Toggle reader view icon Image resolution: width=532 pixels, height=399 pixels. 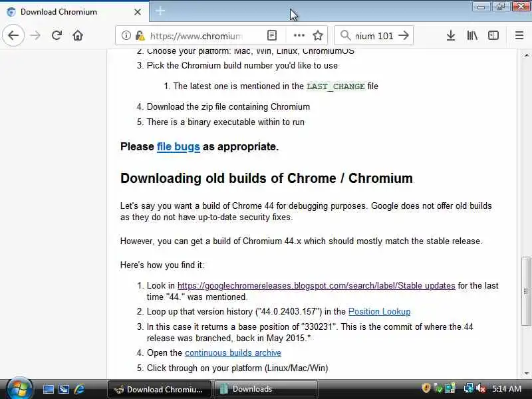[x=272, y=35]
